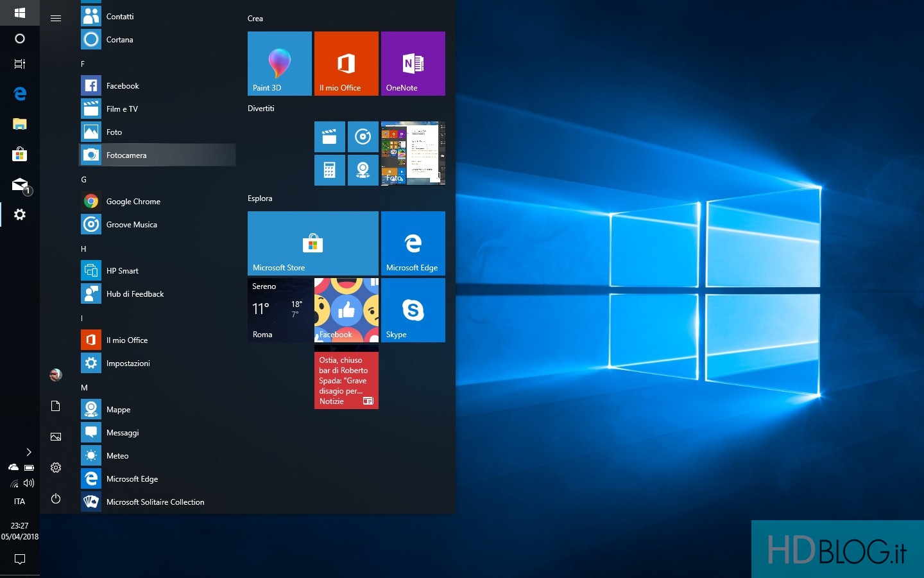The image size is (924, 578).
Task: Open the Wi-Fi network tray icon
Action: [14, 484]
